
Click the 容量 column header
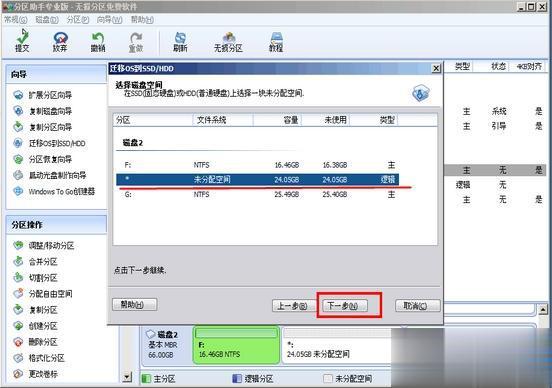click(277, 120)
